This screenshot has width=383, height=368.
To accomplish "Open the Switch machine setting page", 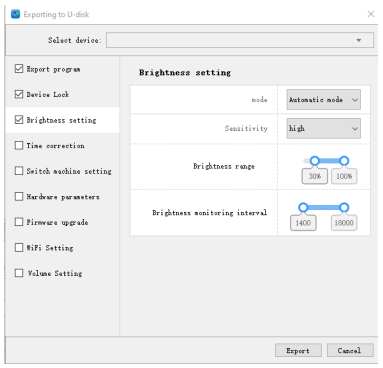I will tap(69, 171).
